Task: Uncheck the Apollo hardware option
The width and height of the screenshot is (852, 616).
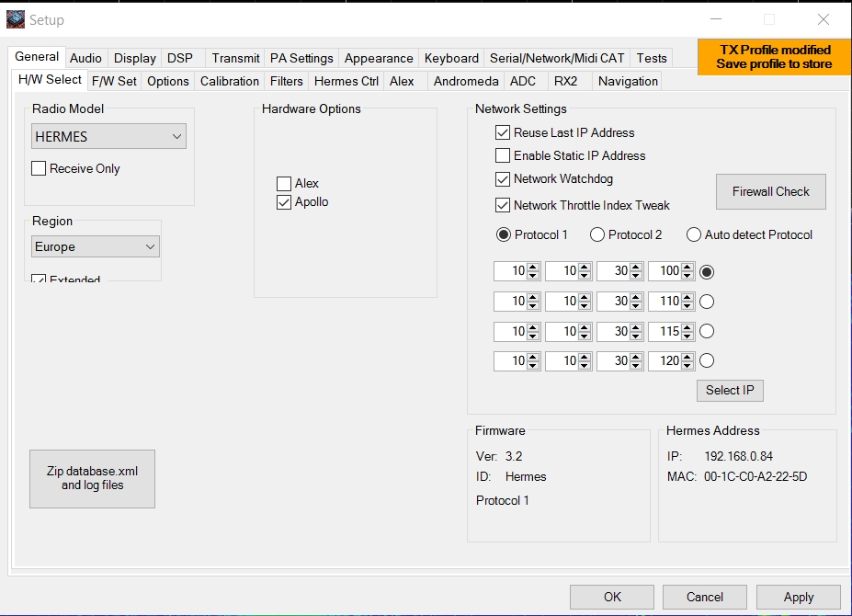Action: (x=284, y=202)
